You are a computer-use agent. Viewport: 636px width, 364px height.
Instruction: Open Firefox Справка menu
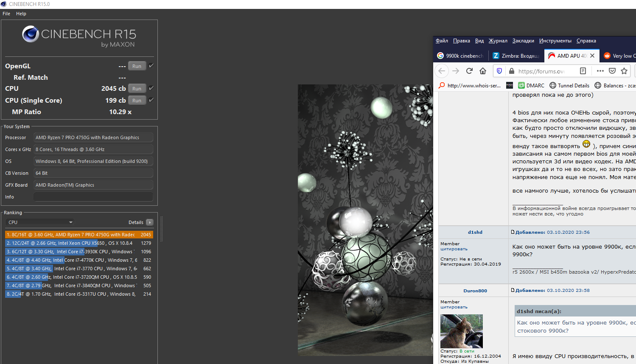click(x=586, y=41)
